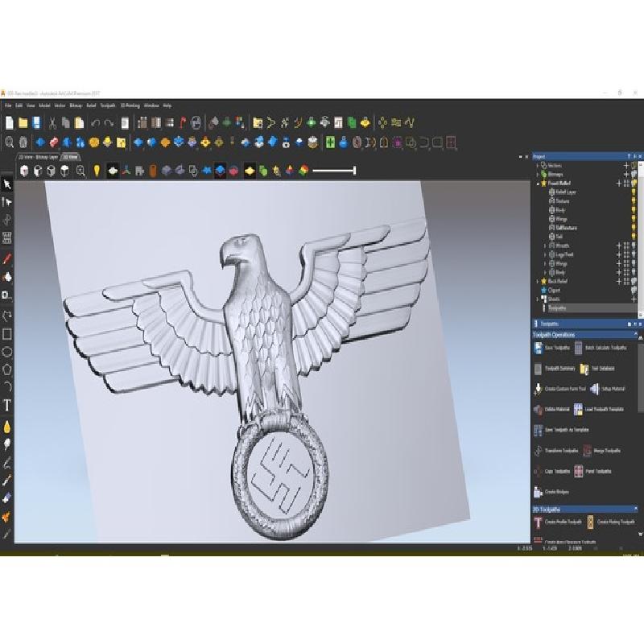This screenshot has width=644, height=644.
Task: Click the Merge Toolpaths icon
Action: (588, 451)
